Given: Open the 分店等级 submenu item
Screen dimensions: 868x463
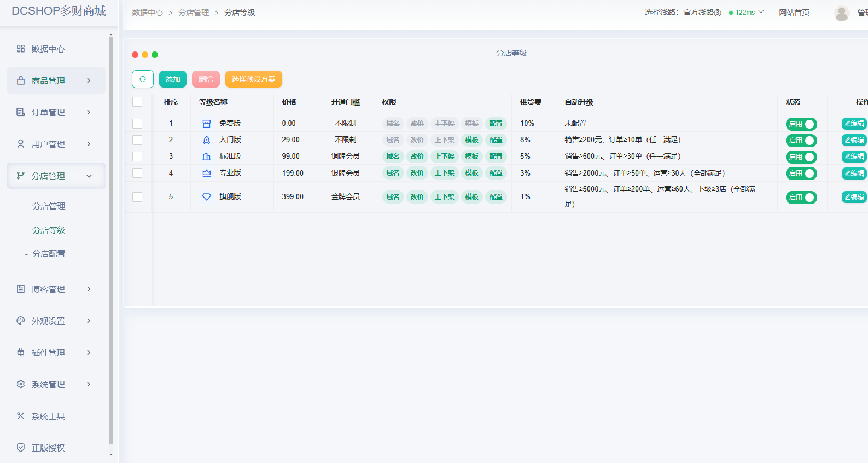Looking at the screenshot, I should 49,230.
